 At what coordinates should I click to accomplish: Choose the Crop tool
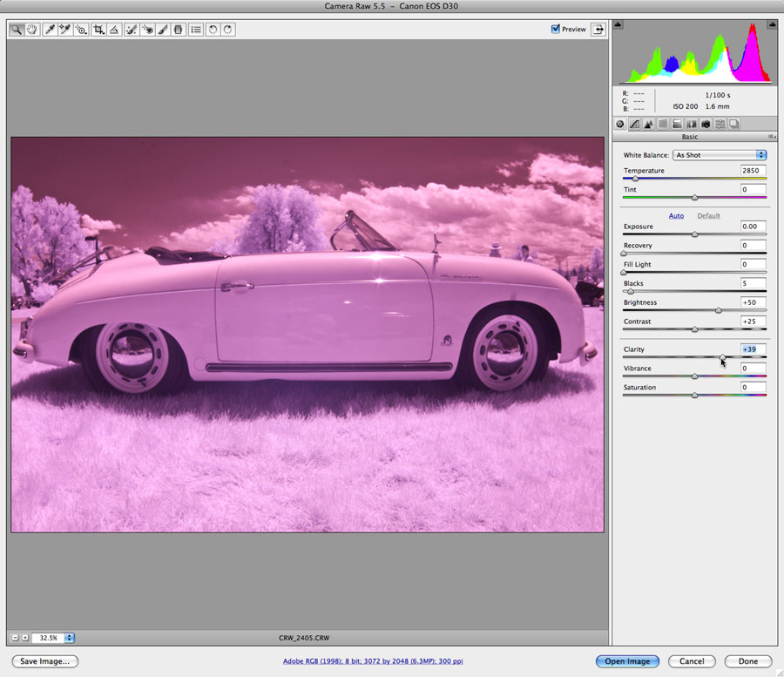coord(98,30)
